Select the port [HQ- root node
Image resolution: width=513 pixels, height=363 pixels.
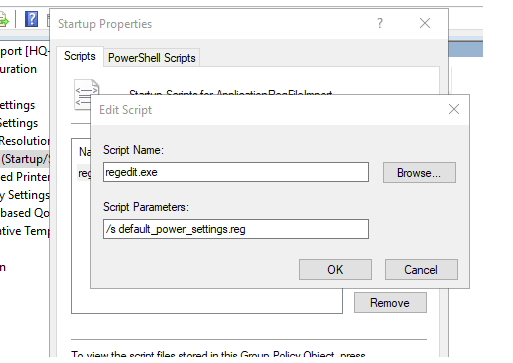point(25,51)
